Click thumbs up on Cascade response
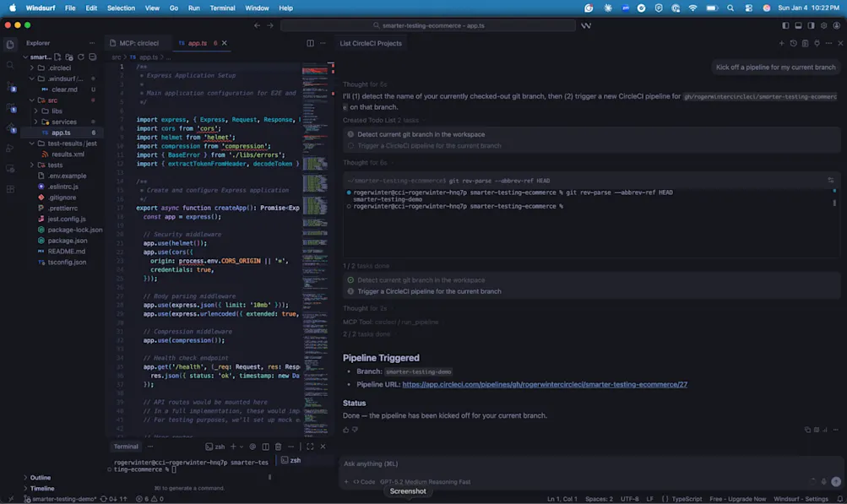Screen dimensions: 847x504 [345, 430]
